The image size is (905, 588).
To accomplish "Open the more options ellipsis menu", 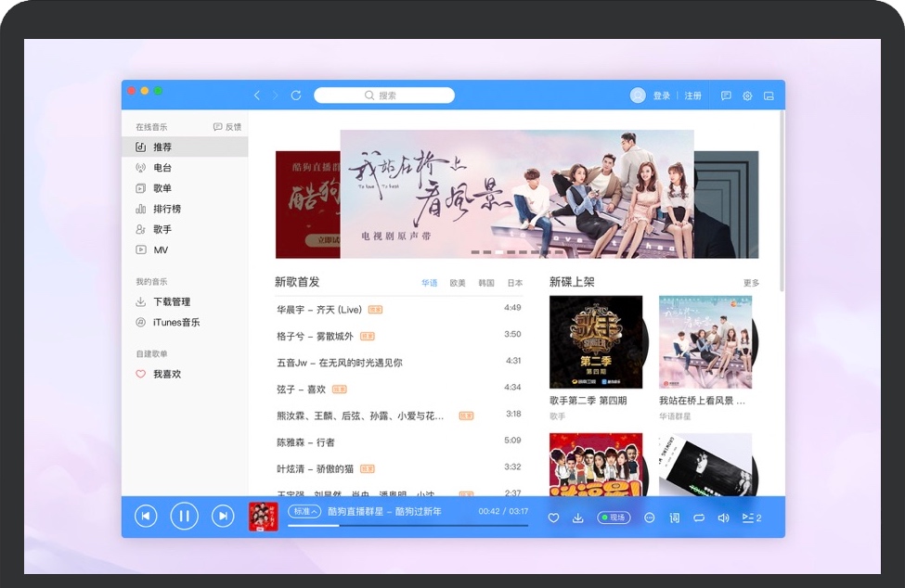I will [650, 518].
